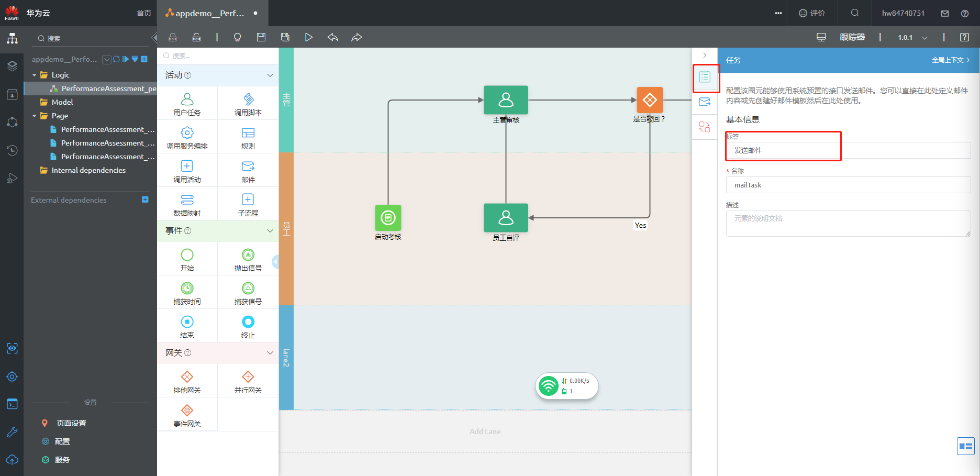This screenshot has width=980, height=476.
Task: Open the mail inbox icon in header
Action: point(945,14)
